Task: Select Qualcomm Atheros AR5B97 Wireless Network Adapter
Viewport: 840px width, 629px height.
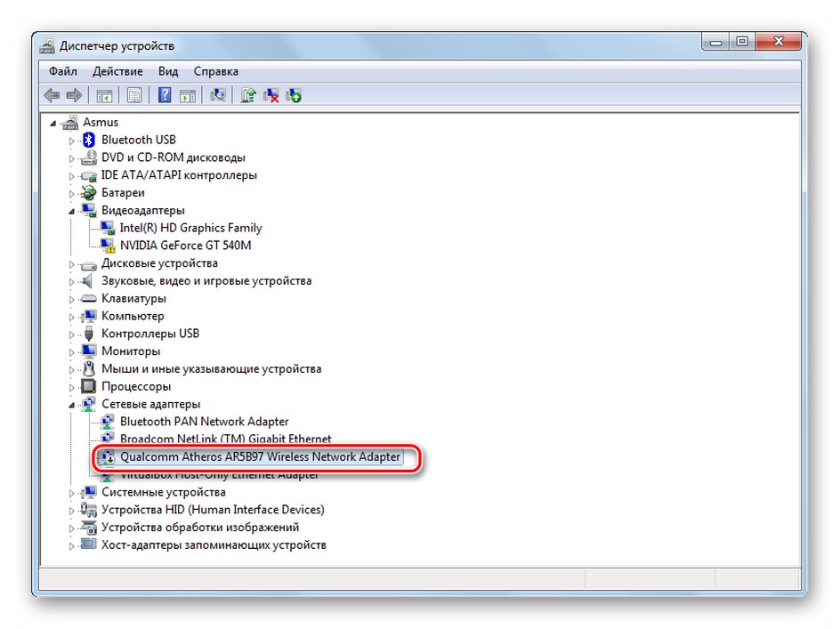Action: tap(260, 457)
